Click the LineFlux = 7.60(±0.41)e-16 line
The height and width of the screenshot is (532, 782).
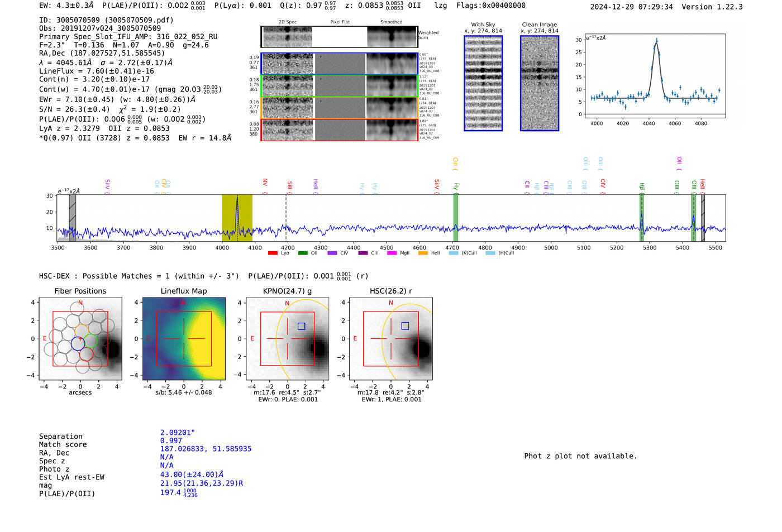pos(97,71)
